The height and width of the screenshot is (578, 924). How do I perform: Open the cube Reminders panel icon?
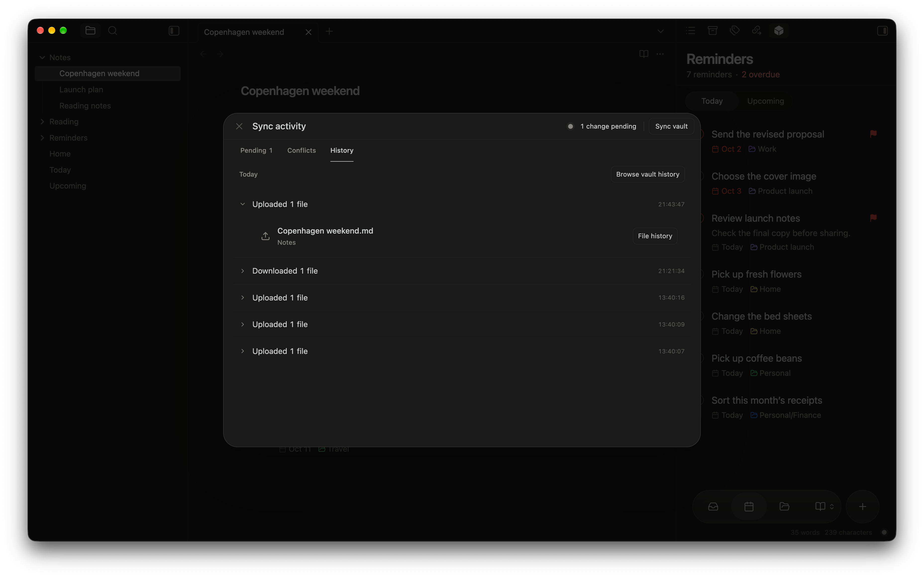778,31
